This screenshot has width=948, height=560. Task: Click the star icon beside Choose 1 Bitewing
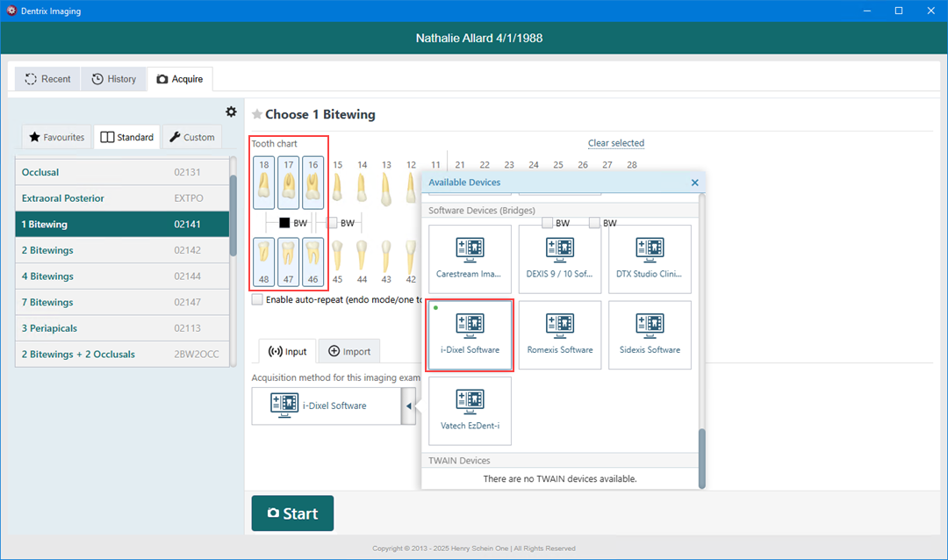click(257, 114)
